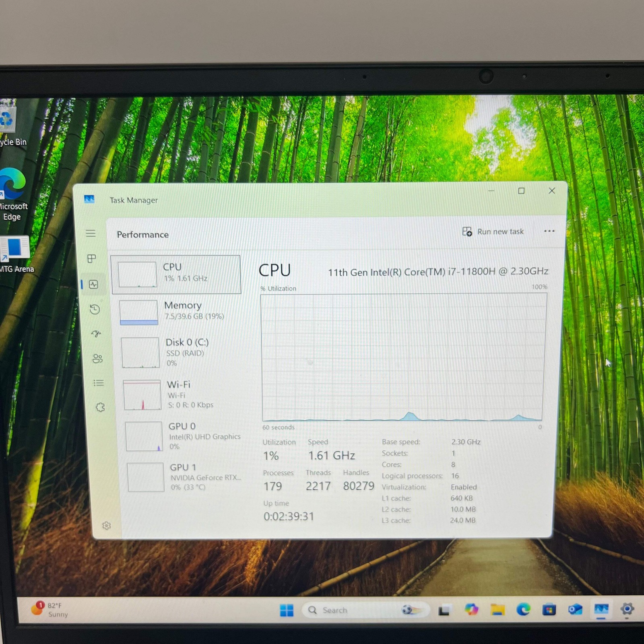The width and height of the screenshot is (644, 644).
Task: Close the Task Manager window
Action: pyautogui.click(x=552, y=191)
